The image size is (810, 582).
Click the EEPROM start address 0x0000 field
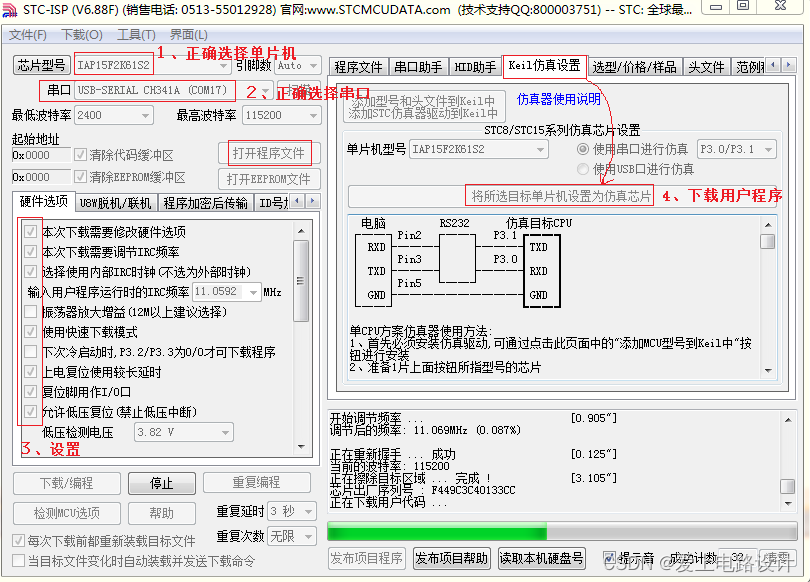(x=41, y=177)
